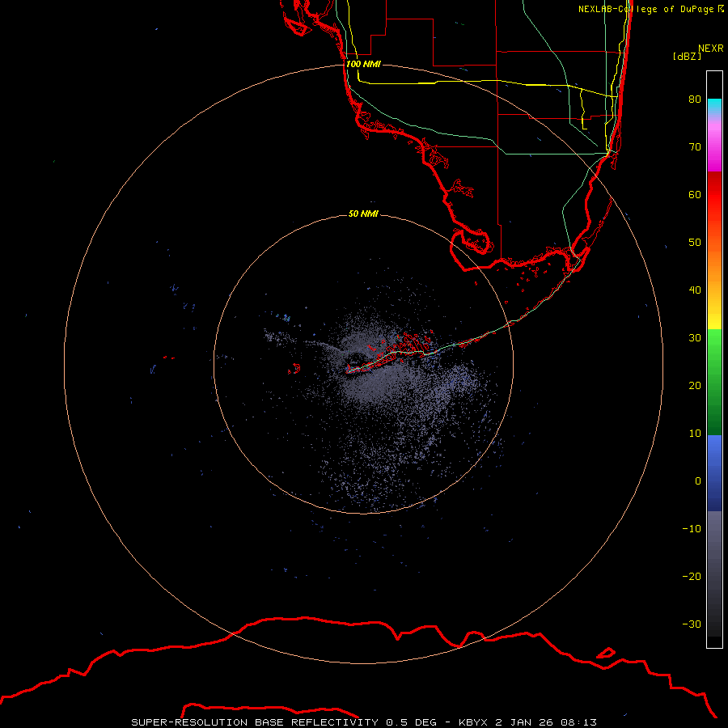Click the 50 dBZ scale value
728x728 pixels.
pyautogui.click(x=695, y=243)
